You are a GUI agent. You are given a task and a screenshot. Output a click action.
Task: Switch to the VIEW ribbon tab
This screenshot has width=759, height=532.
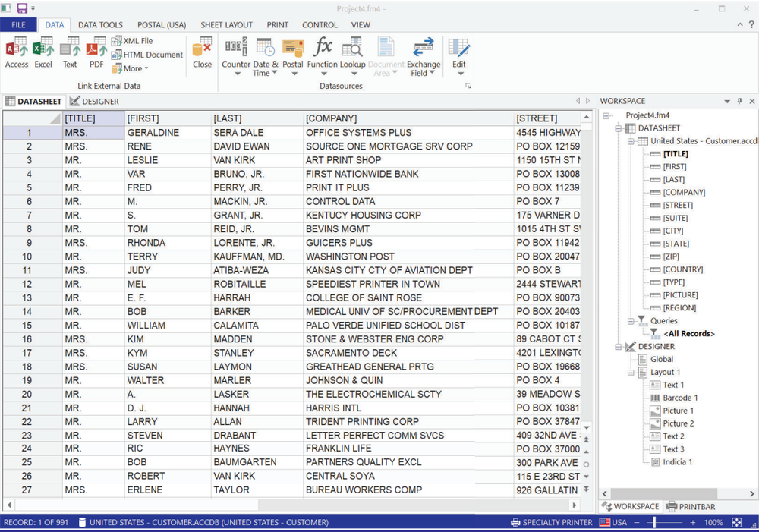point(361,25)
